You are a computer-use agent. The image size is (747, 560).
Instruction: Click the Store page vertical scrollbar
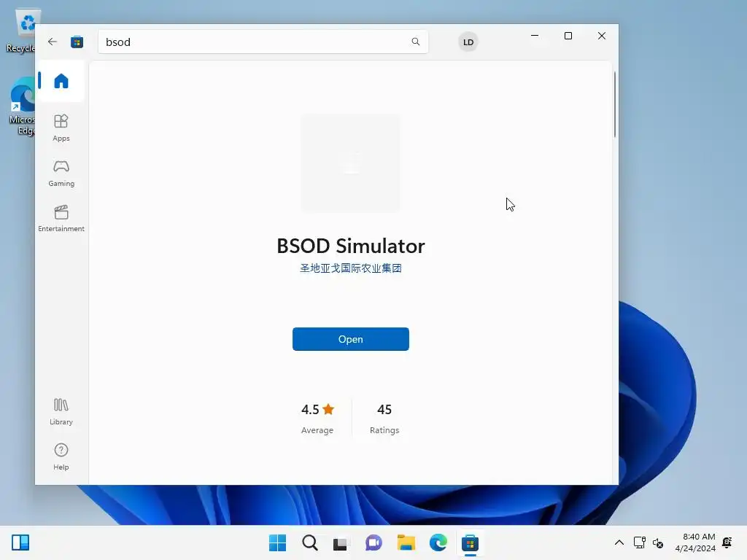(x=614, y=104)
